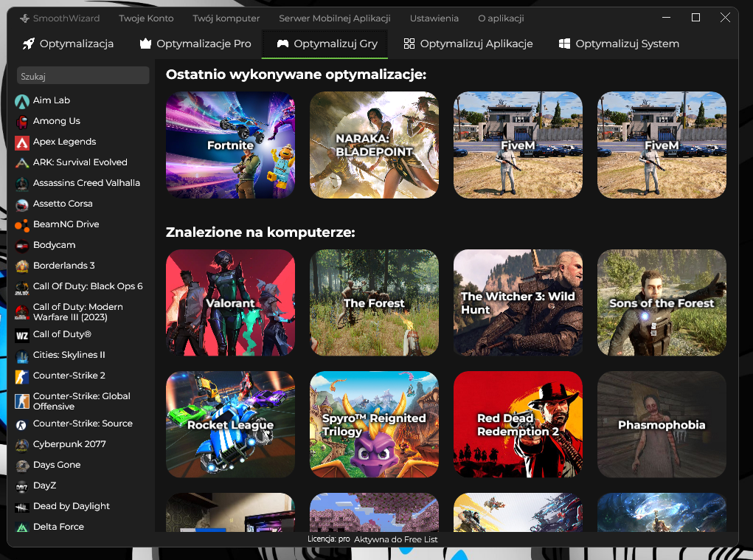Image resolution: width=753 pixels, height=560 pixels.
Task: Switch to the Optymalizacja tab
Action: tap(68, 44)
